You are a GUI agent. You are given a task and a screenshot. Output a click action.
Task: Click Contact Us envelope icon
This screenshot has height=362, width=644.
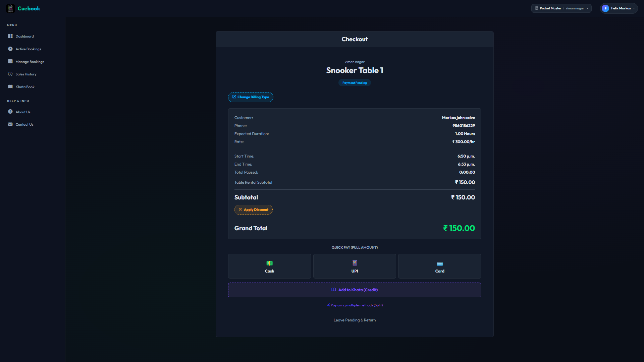tap(10, 124)
